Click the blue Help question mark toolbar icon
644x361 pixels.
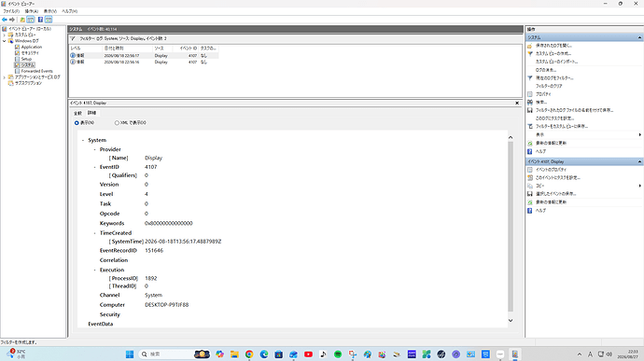[x=40, y=20]
